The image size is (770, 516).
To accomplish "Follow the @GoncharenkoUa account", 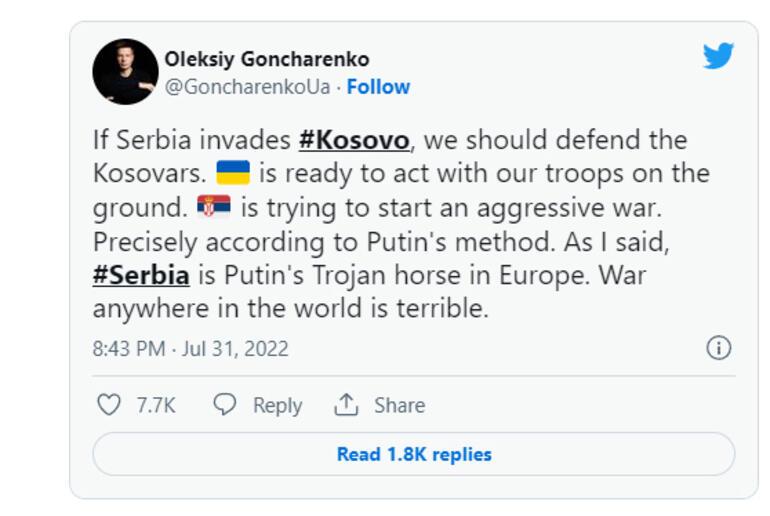I will pos(378,87).
